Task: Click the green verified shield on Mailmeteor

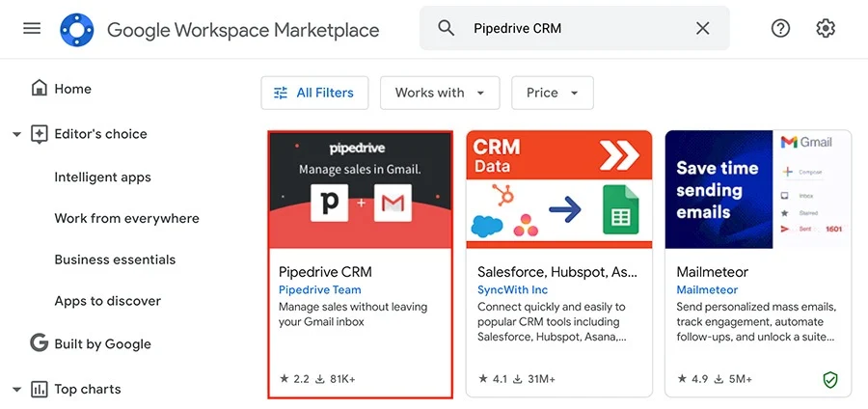Action: pyautogui.click(x=829, y=379)
